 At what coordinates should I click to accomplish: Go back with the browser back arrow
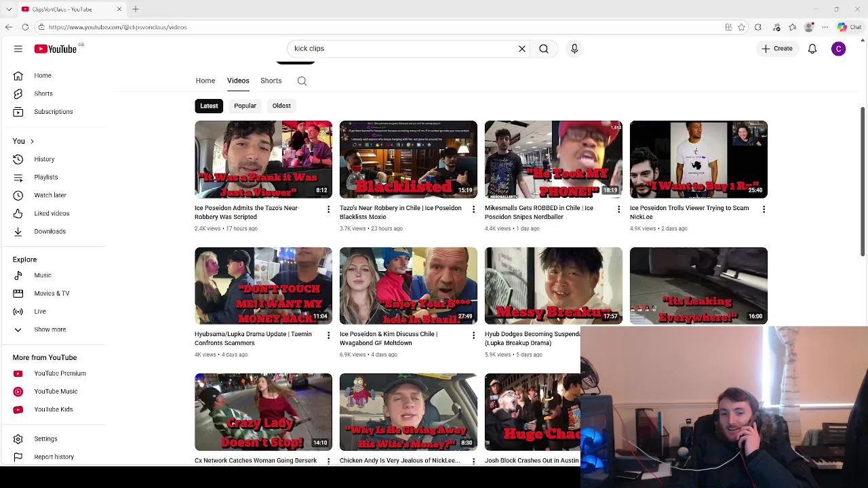point(8,27)
